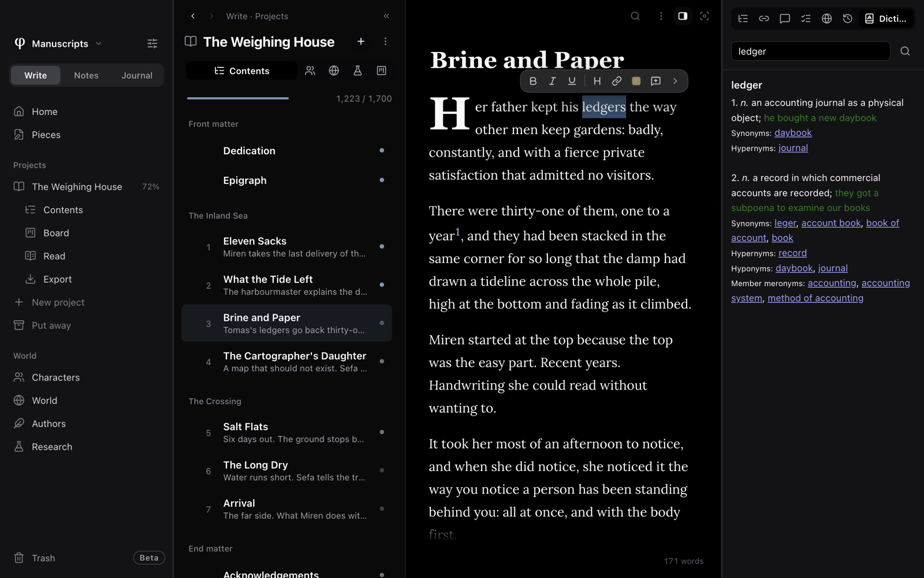Open the board view tab icon

(381, 71)
